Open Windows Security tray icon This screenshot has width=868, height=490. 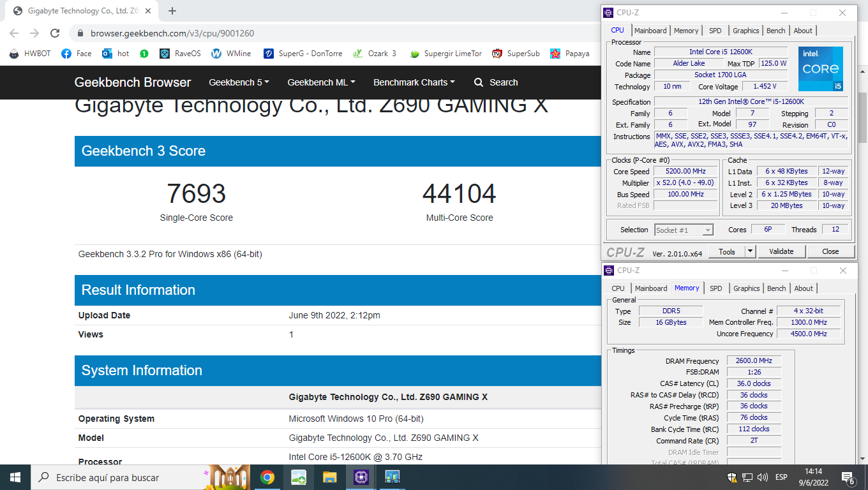(732, 477)
